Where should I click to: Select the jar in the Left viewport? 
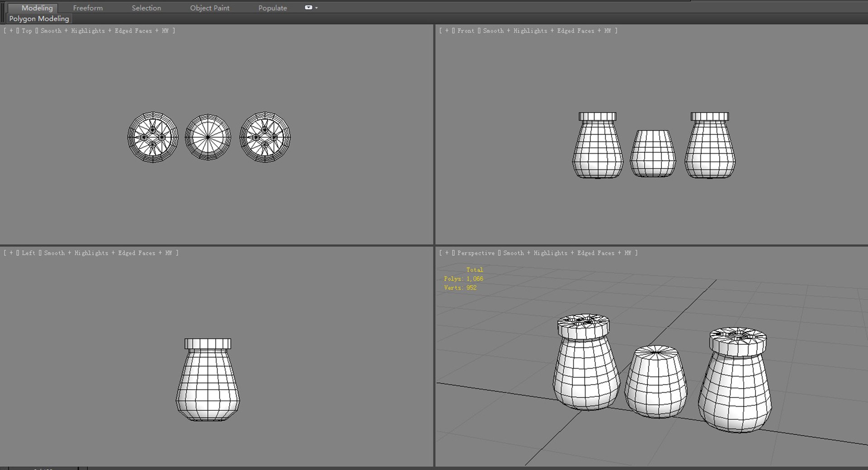[208, 380]
